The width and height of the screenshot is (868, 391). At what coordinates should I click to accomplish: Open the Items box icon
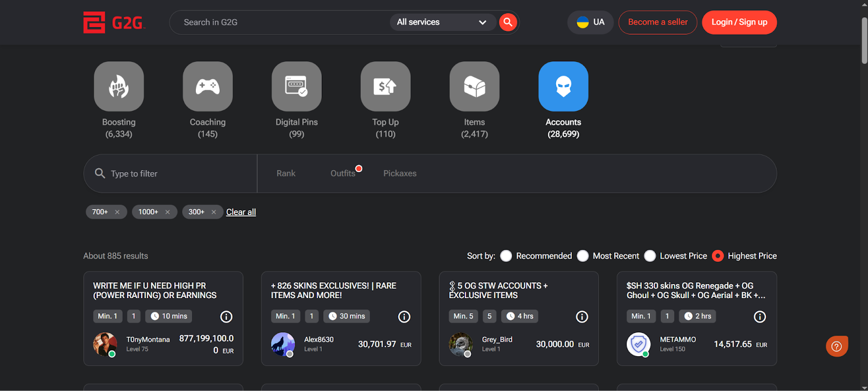pyautogui.click(x=475, y=86)
